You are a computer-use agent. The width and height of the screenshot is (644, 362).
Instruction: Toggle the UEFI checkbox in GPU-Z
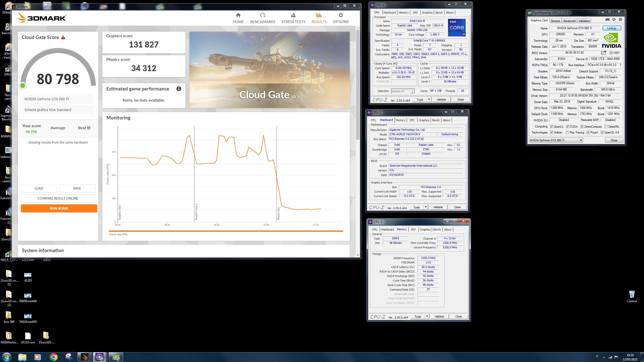point(611,53)
